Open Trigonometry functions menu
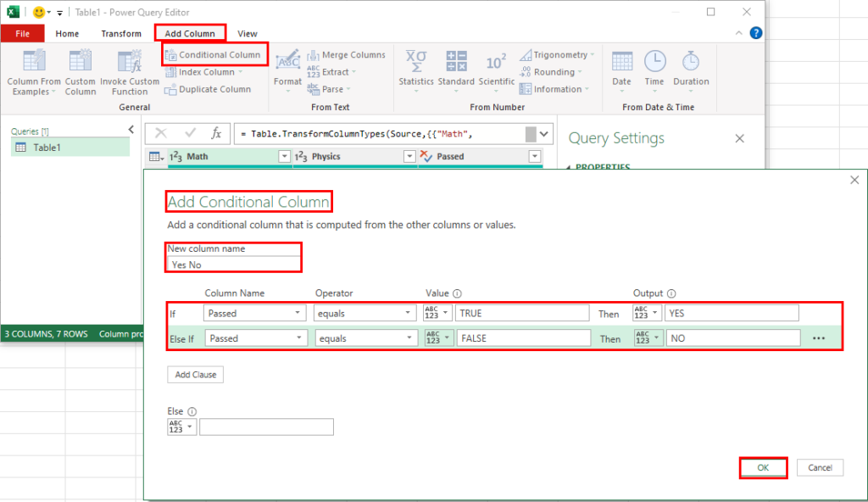Viewport: 868px width, 502px height. click(x=557, y=55)
